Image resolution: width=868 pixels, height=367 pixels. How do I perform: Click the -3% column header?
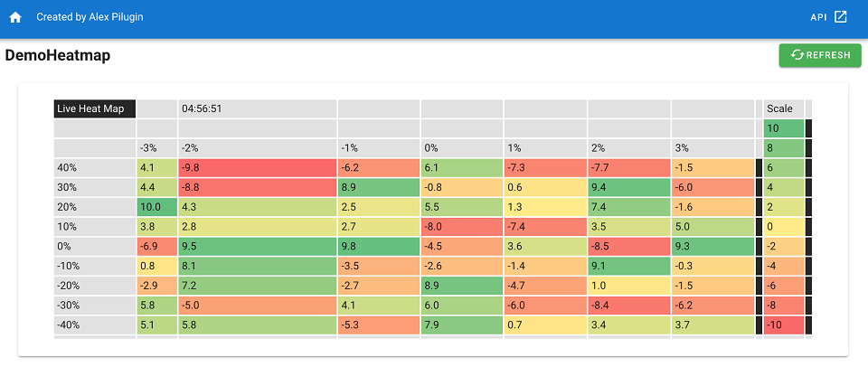pyautogui.click(x=157, y=148)
